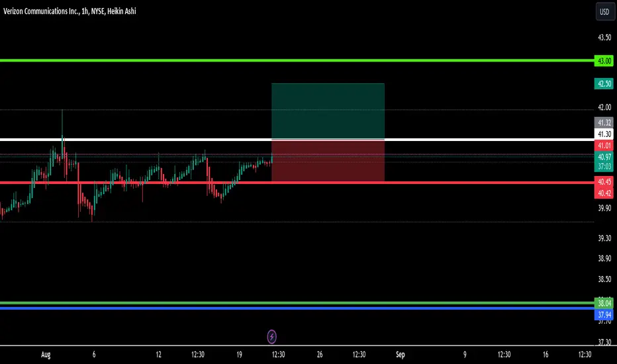Select the red 40.42 stop price label
The height and width of the screenshot is (364, 617).
[604, 193]
